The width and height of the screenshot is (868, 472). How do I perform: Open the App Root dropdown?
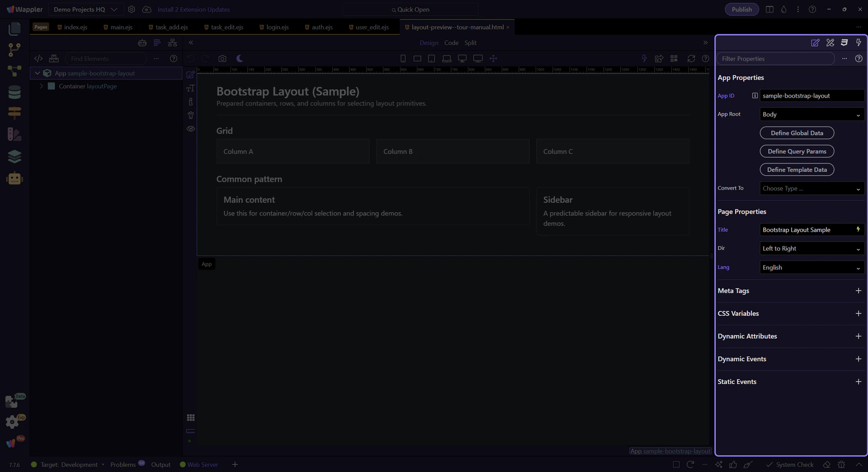pos(811,114)
